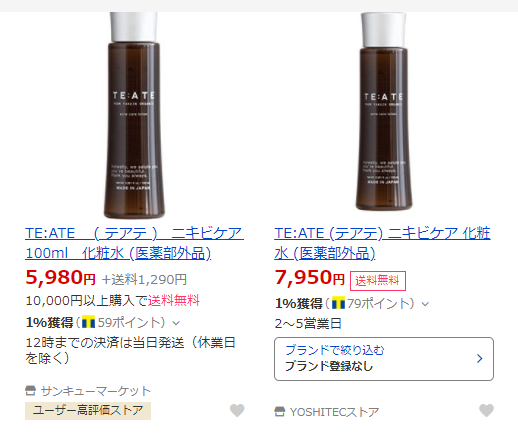The height and width of the screenshot is (435, 518).
Task: Click the red 送料無料 text under 5,980円
Action: [174, 301]
